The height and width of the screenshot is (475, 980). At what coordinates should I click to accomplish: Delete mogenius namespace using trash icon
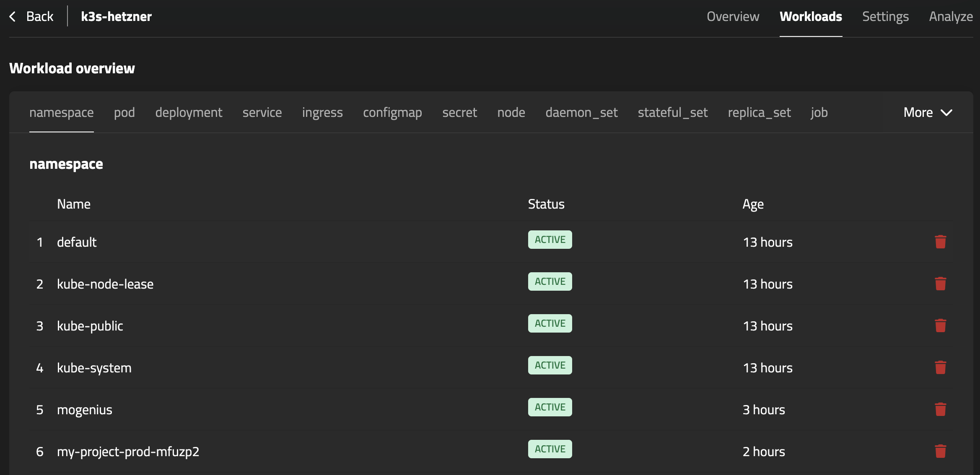(x=940, y=409)
